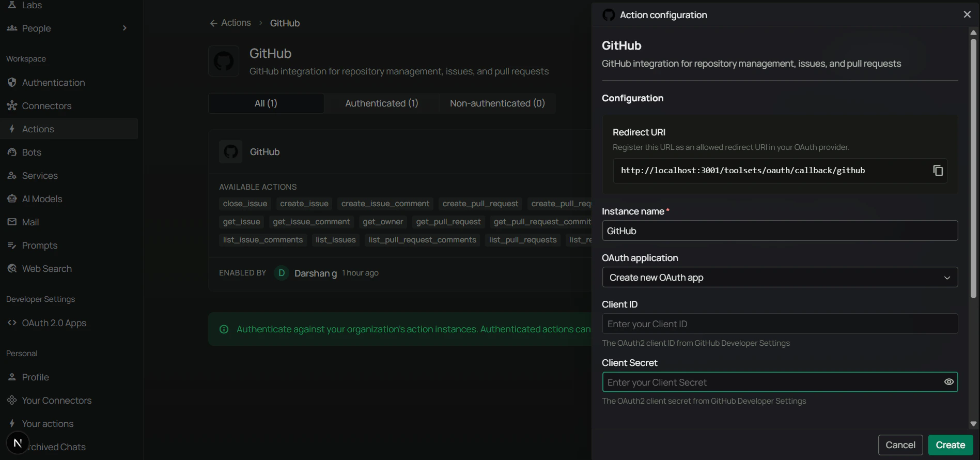Click the round N avatar button
Image resolution: width=980 pixels, height=460 pixels.
point(18,443)
